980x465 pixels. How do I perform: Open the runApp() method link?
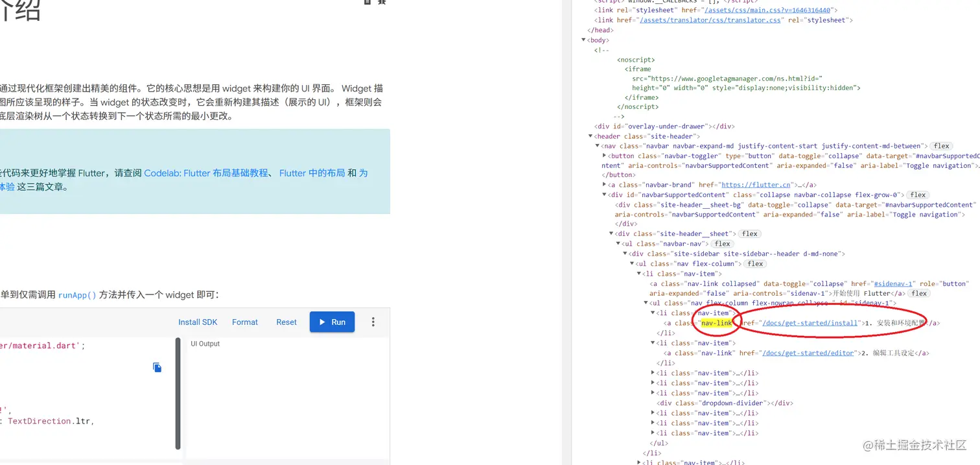click(77, 295)
